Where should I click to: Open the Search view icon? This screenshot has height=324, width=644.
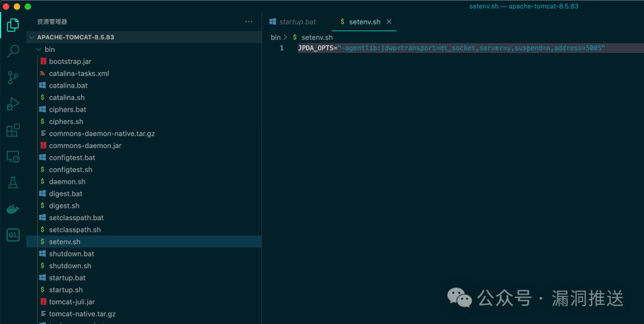coord(13,51)
